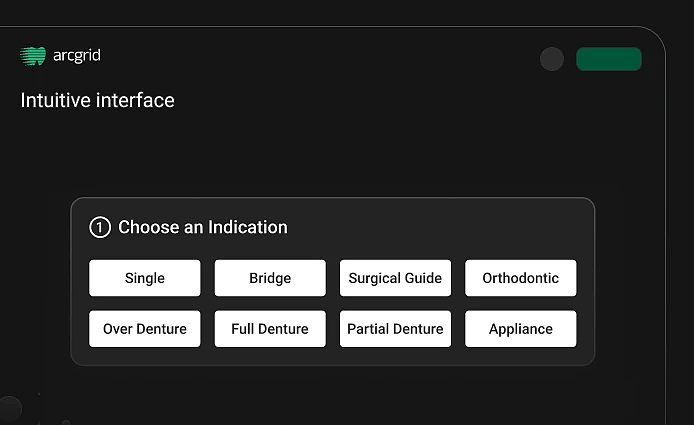Image resolution: width=694 pixels, height=425 pixels.
Task: Choose the Appliance indication
Action: [521, 329]
